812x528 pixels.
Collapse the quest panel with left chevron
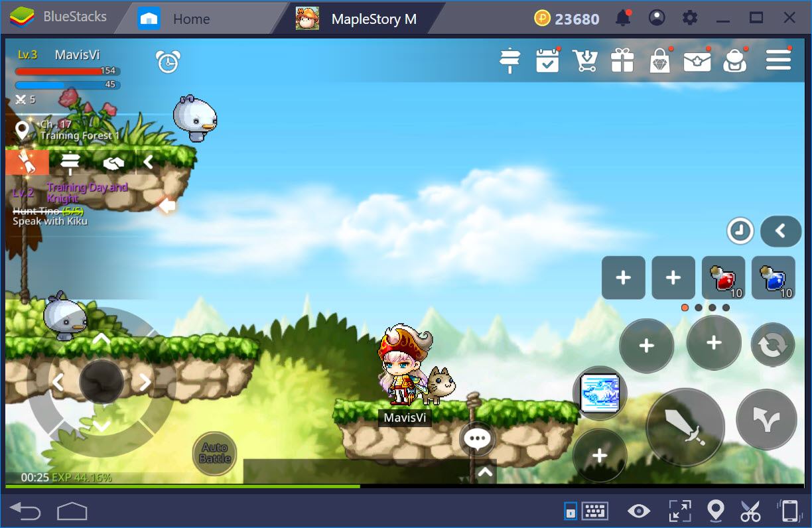click(x=148, y=163)
